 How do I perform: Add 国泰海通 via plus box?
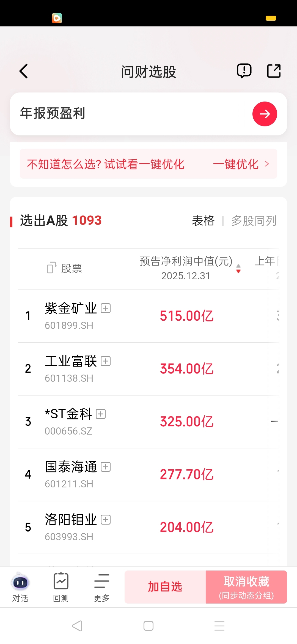(x=106, y=467)
